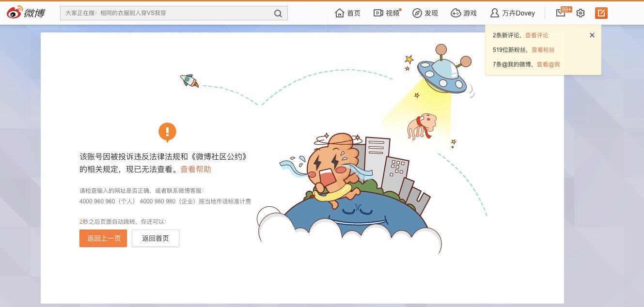
Task: Click the Weibo logo icon
Action: click(15, 13)
